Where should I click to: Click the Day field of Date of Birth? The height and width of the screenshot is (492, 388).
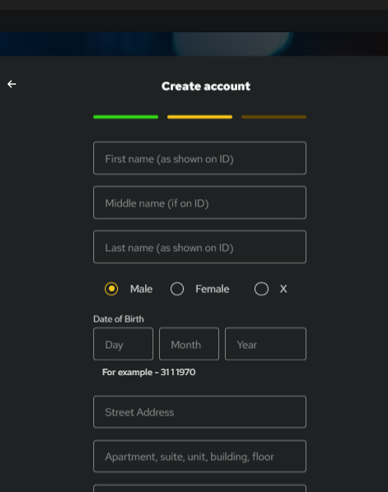click(x=123, y=344)
